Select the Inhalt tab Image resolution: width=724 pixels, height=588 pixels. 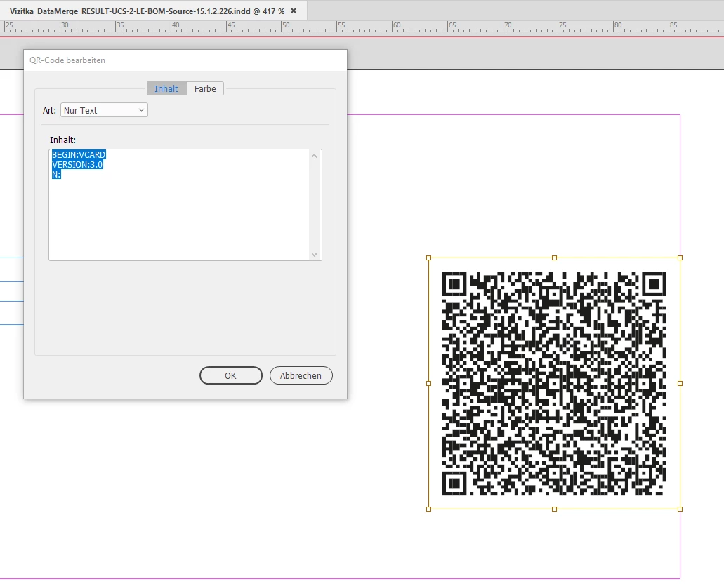point(166,88)
